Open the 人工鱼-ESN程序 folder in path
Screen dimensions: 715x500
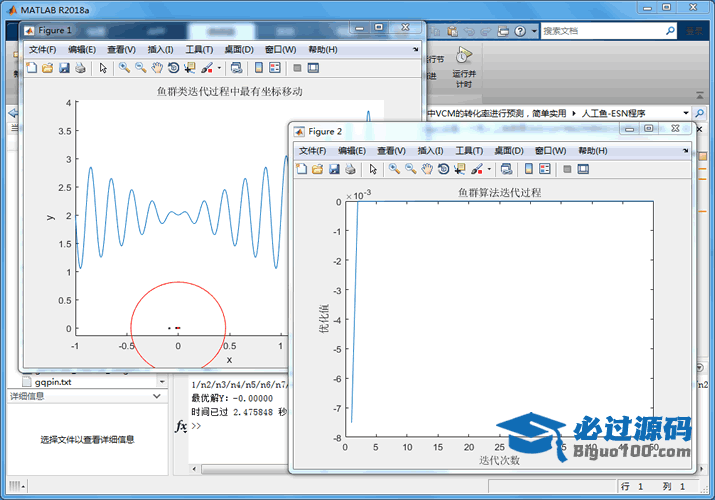(x=621, y=114)
